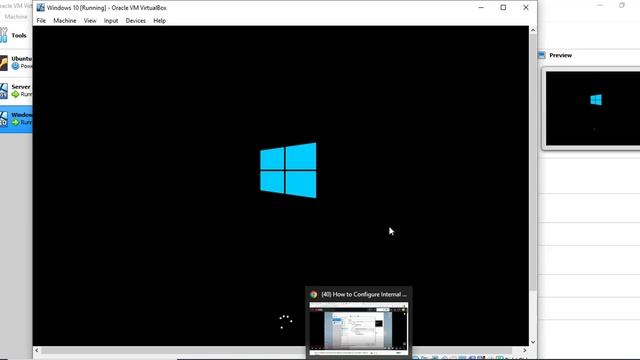The image size is (640, 360).
Task: Select the Ubuntu virtual machine icon
Action: pos(3,63)
